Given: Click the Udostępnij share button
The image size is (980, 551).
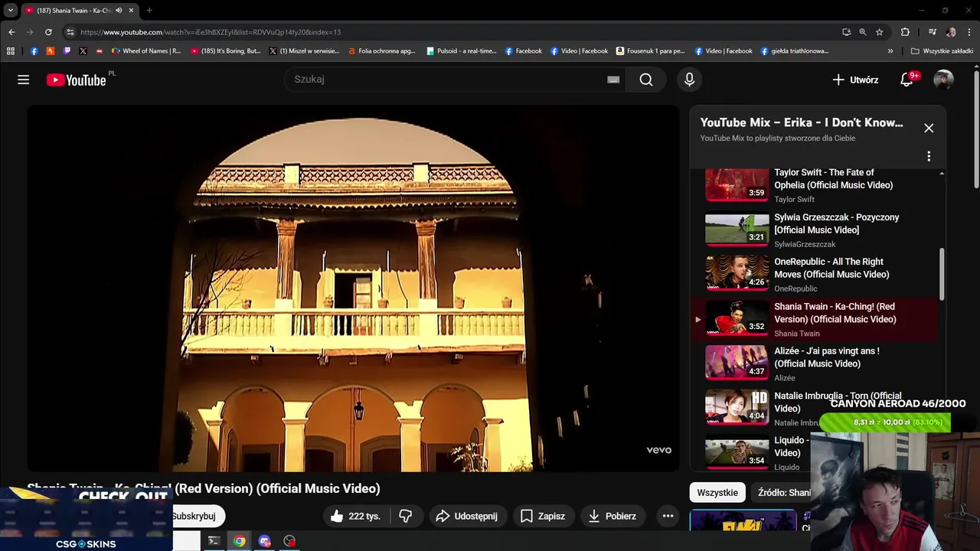Looking at the screenshot, I should [x=466, y=516].
